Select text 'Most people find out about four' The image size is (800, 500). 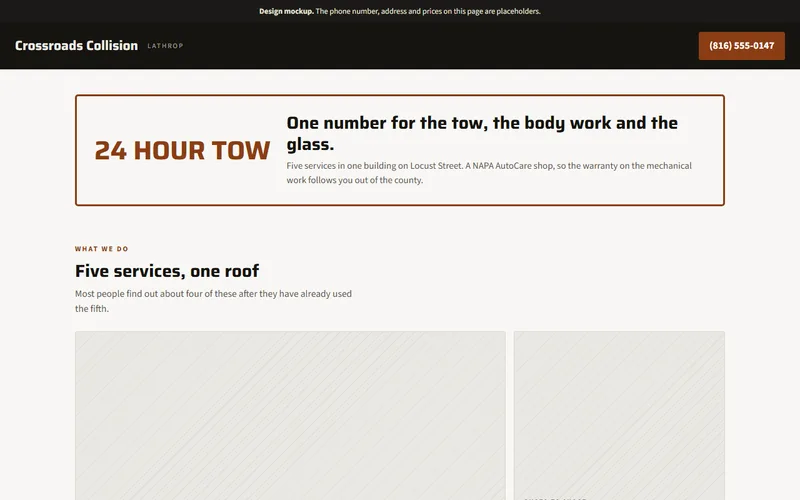(x=213, y=301)
